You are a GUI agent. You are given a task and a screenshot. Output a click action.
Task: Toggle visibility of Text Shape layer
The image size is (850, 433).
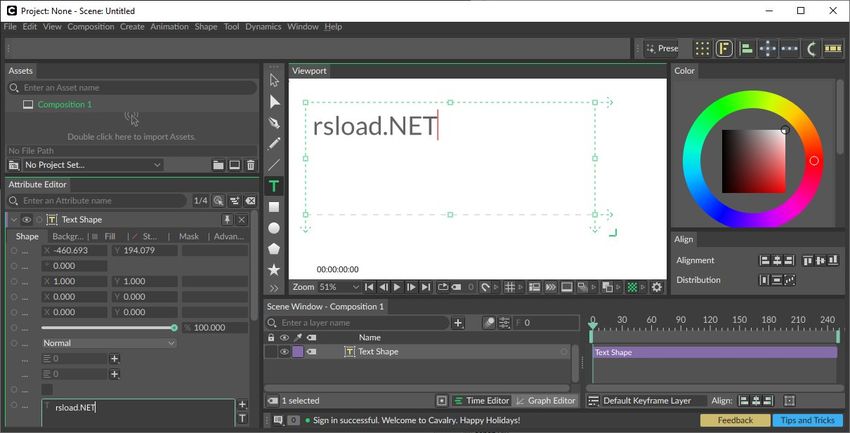point(284,352)
